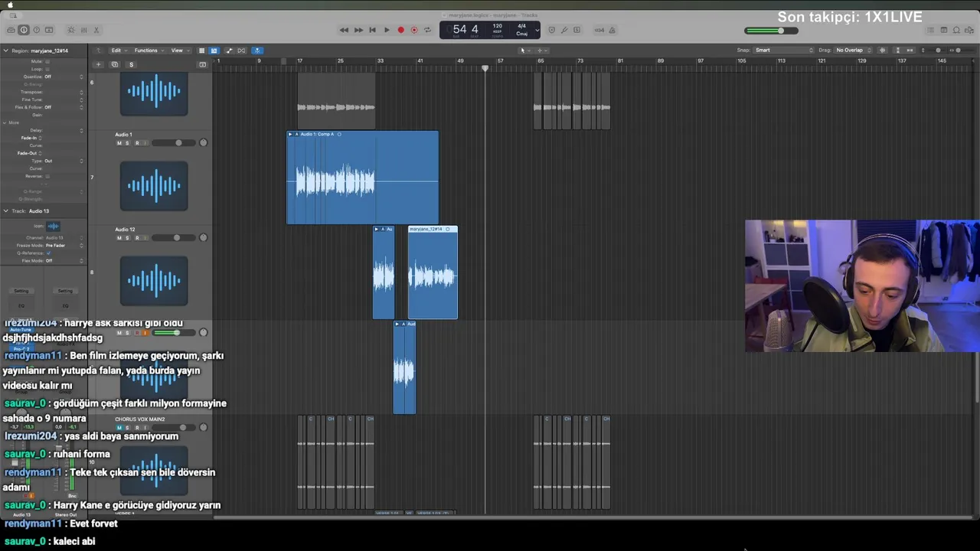
Task: Select the list view icon
Action: pos(214,51)
